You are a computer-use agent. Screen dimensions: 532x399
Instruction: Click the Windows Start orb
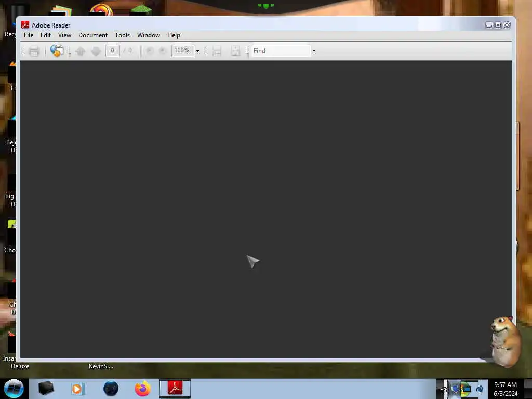(x=14, y=389)
